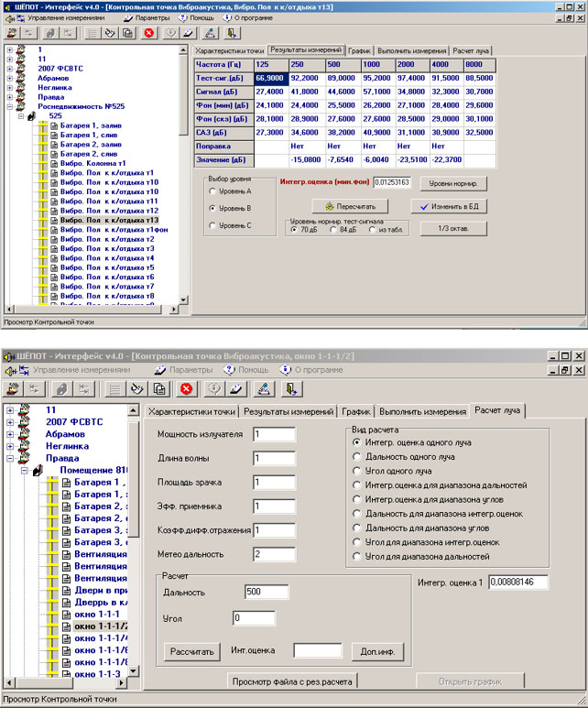Expand the Абрамов node in upper tree

point(10,78)
